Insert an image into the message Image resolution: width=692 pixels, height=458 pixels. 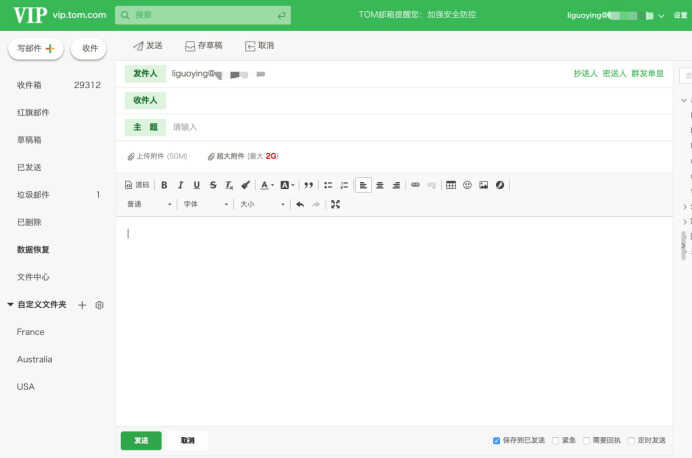click(484, 185)
